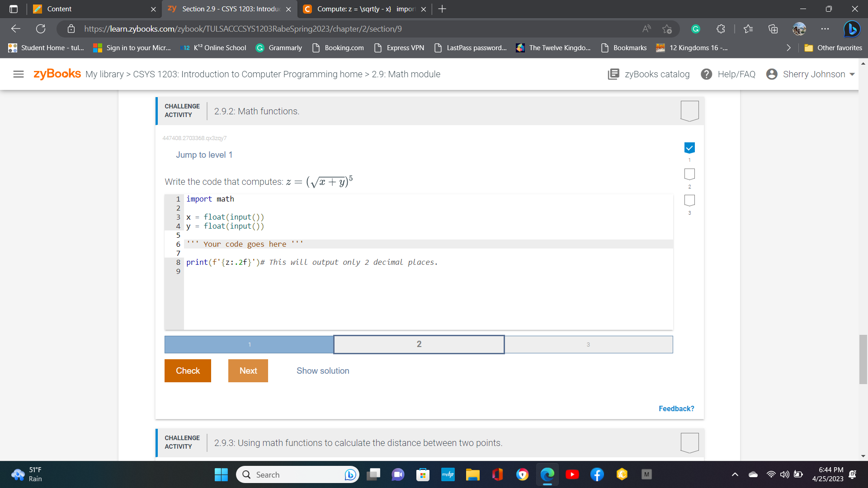Bookmark the challenge activity 2.9.2 with the ribbon icon
The height and width of the screenshot is (488, 868).
[x=689, y=110]
